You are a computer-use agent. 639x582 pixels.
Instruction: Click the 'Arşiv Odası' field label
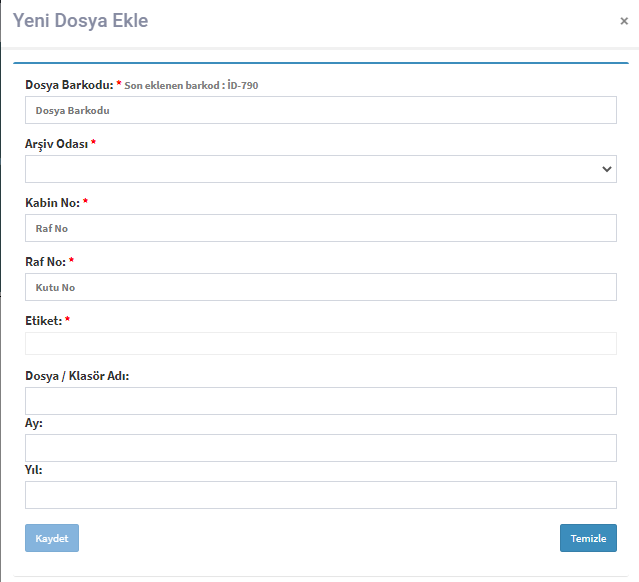[x=56, y=144]
